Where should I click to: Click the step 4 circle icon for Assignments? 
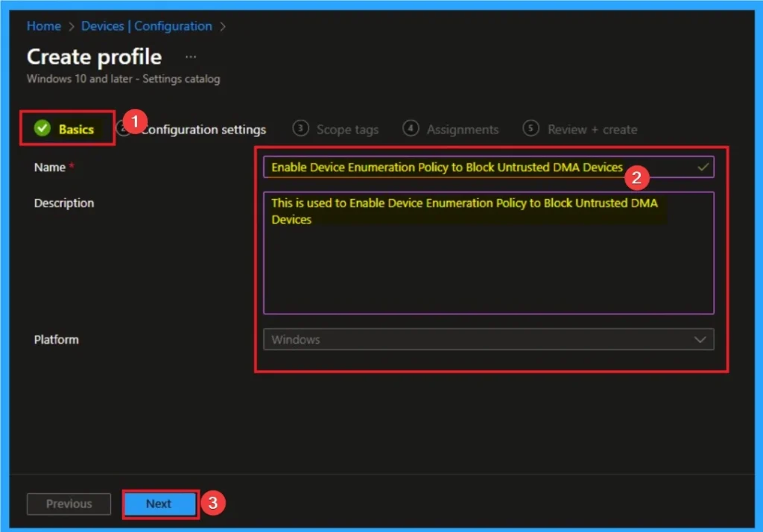pos(411,128)
